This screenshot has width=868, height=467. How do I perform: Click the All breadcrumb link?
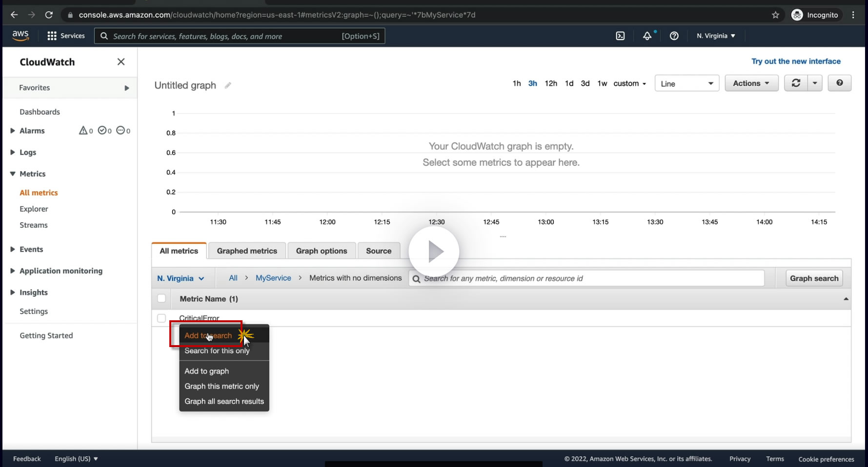233,278
